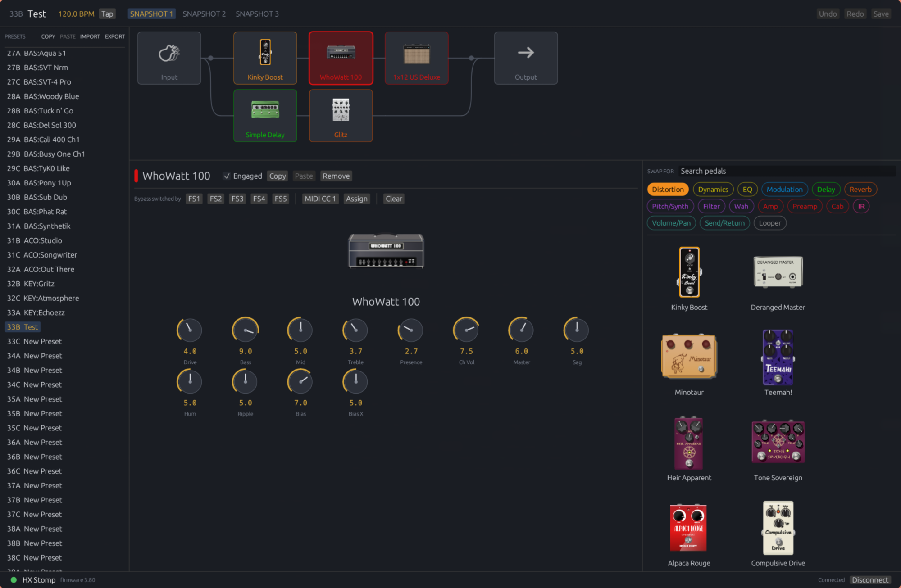Assign bypass to footswitch FS2
Screen dimensions: 901x588
coord(216,199)
